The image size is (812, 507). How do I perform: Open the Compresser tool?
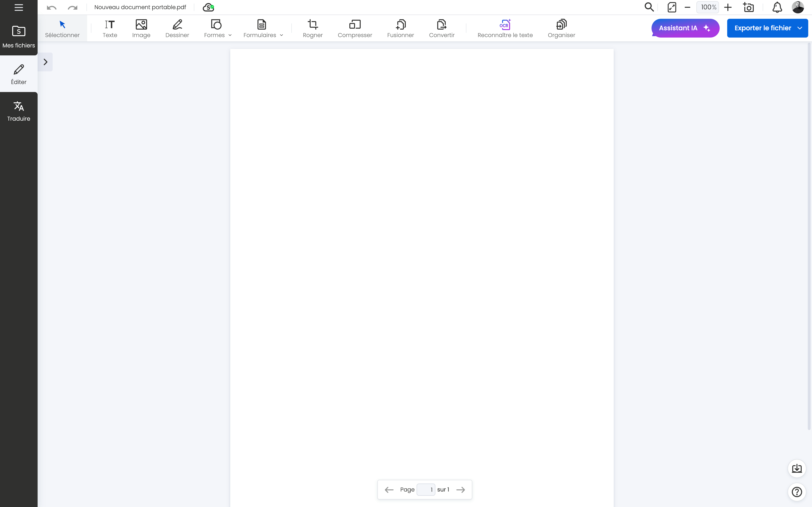click(355, 28)
